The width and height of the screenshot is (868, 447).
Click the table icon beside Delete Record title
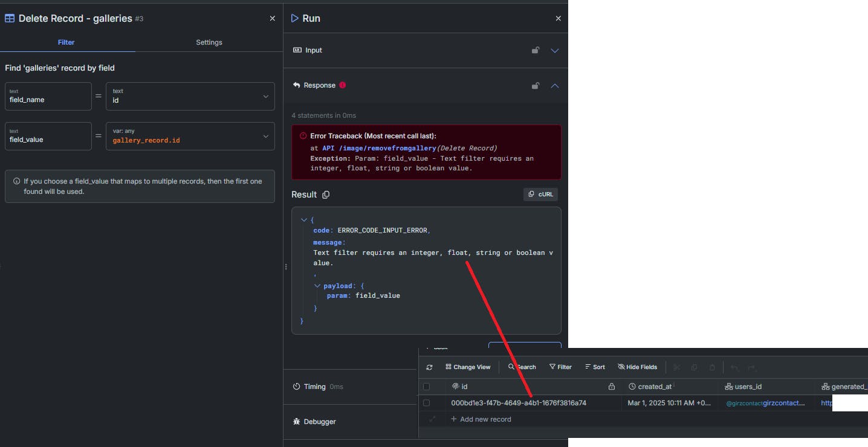coord(10,18)
